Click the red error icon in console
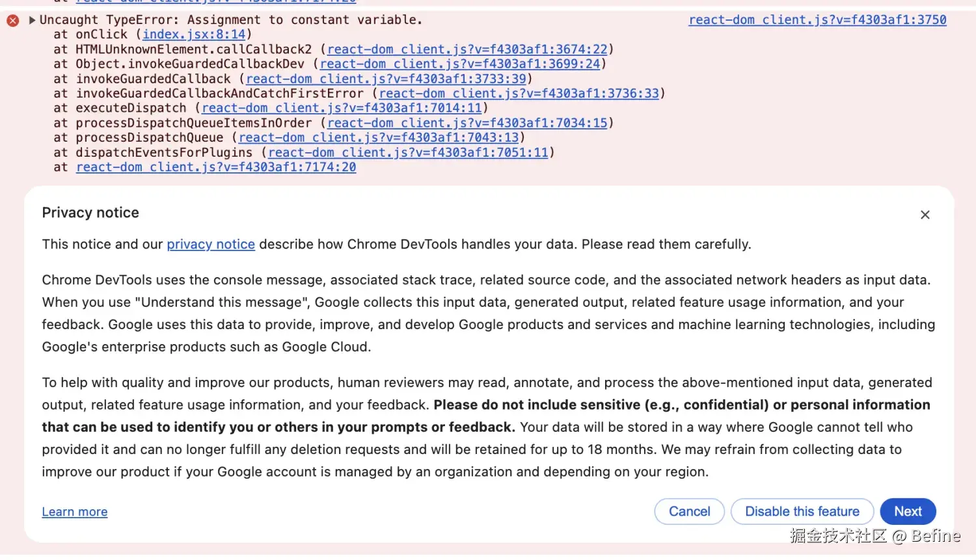Screen dimensions: 976x560 coord(13,21)
